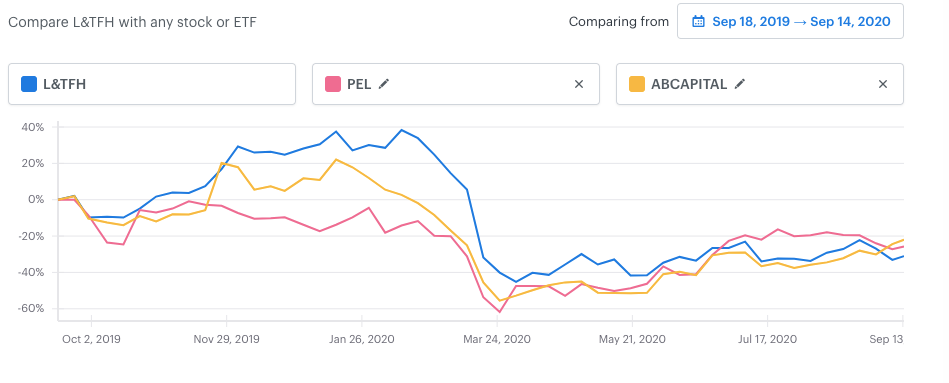Screen dimensions: 949x383
Task: Click the May 21, 2020 axis label
Action: [632, 339]
